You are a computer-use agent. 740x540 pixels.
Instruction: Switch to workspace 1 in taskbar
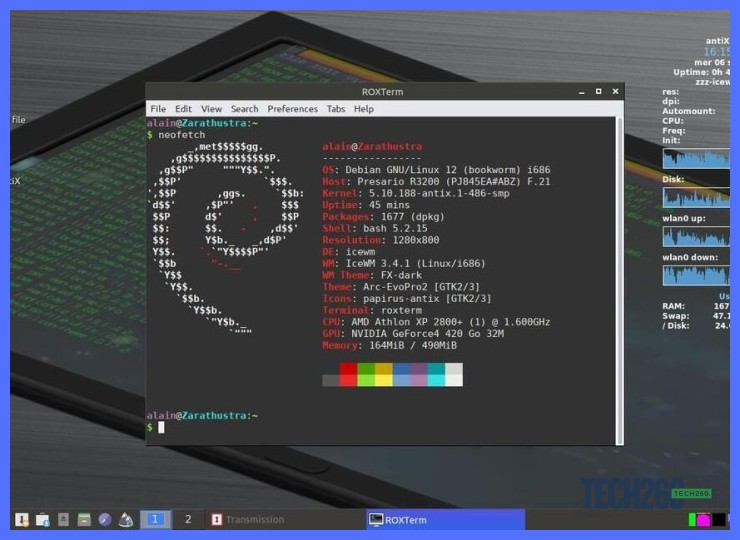155,520
